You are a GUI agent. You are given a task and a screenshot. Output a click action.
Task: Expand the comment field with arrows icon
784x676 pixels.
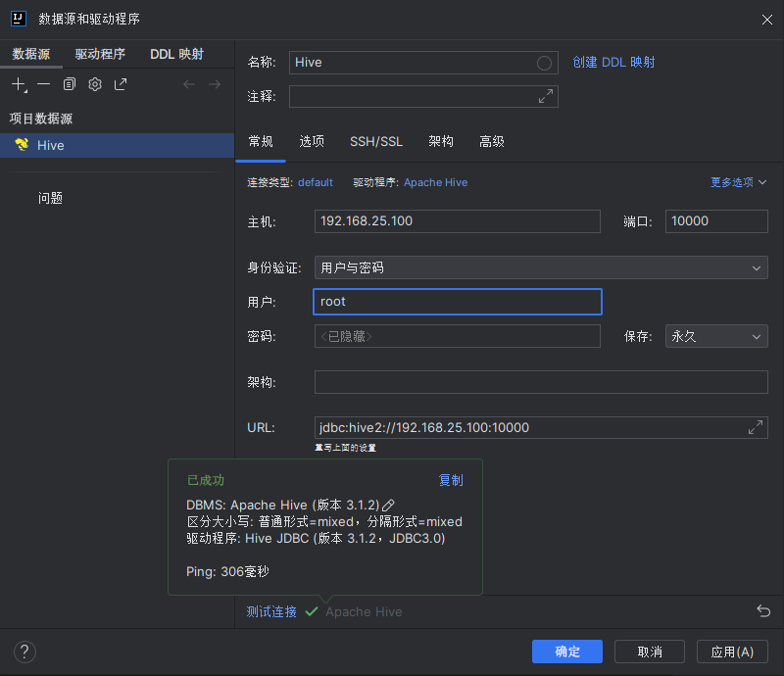(546, 97)
